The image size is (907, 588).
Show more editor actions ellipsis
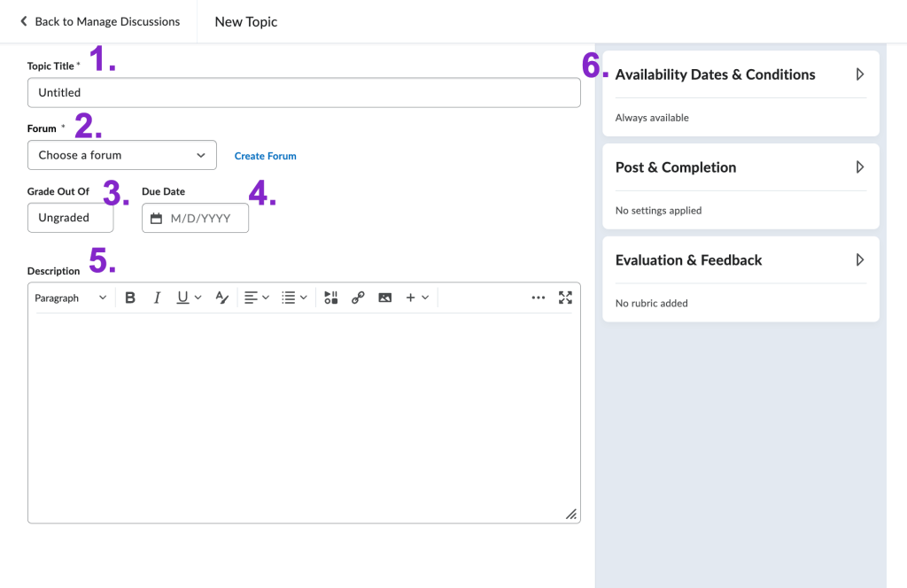click(538, 298)
